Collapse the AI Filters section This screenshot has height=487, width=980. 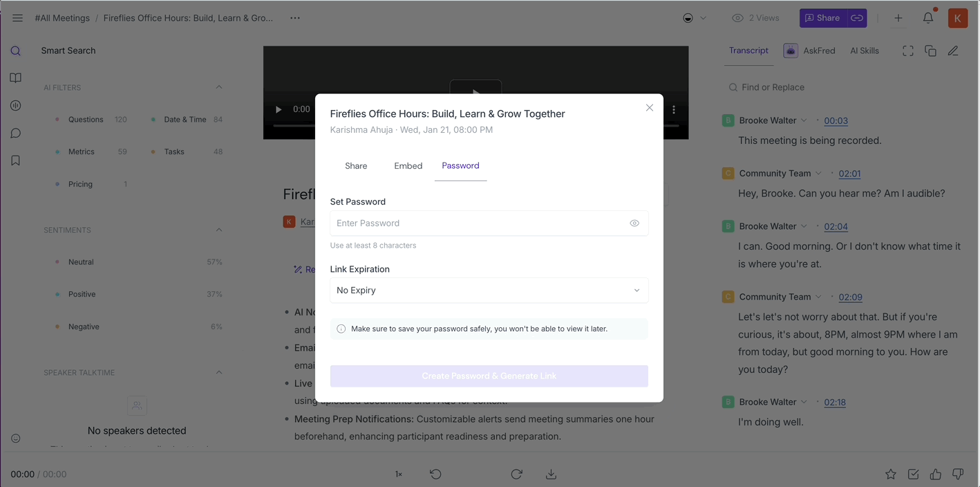pyautogui.click(x=219, y=87)
